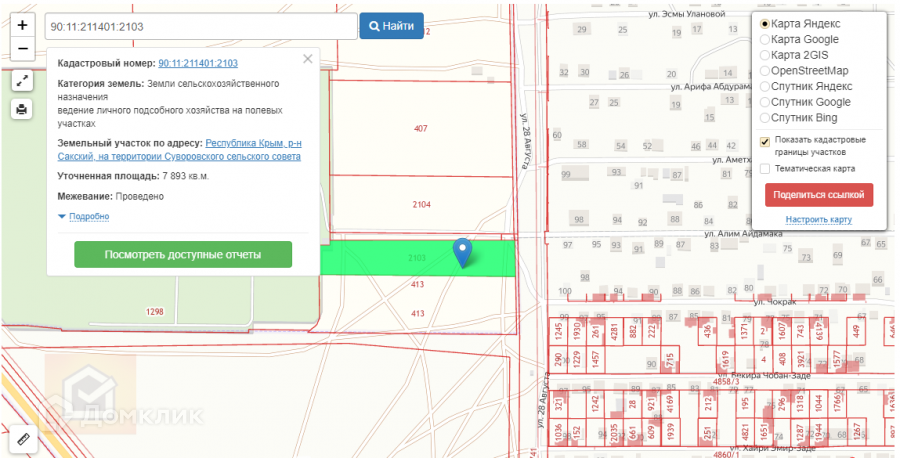Click the print map icon
Viewport: 900px width, 458px height.
22,108
